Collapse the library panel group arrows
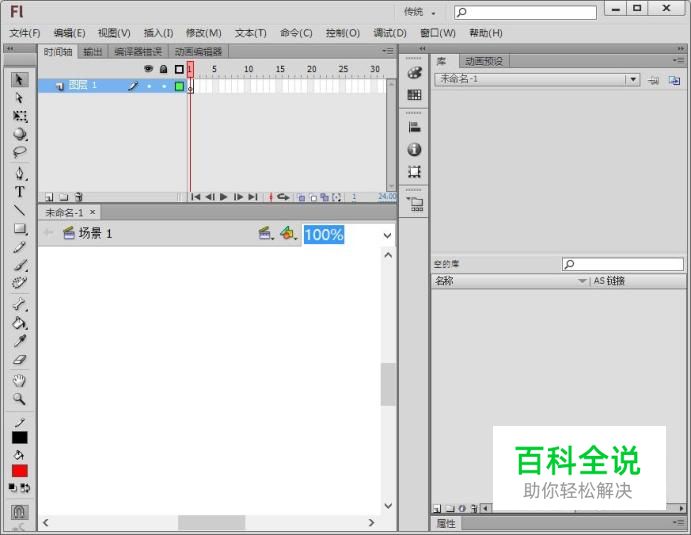The image size is (691, 535). click(x=681, y=48)
